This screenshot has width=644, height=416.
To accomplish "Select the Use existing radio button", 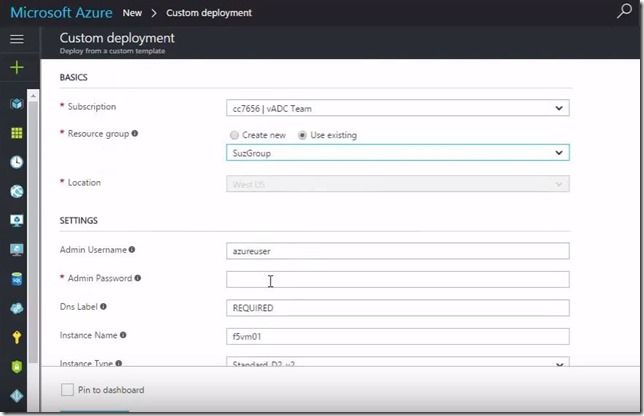I will point(303,135).
